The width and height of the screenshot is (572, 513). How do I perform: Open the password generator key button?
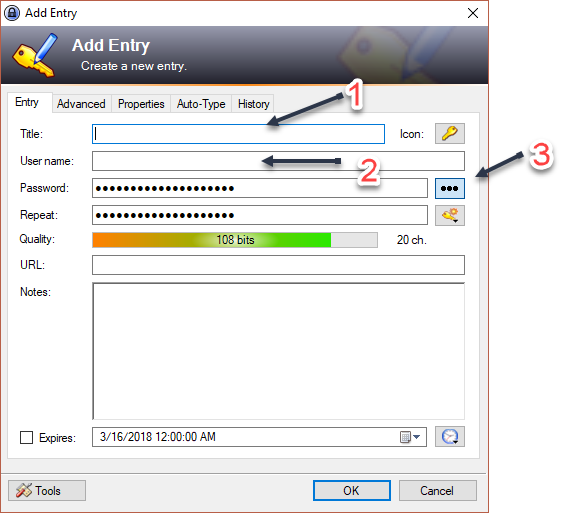coord(449,215)
